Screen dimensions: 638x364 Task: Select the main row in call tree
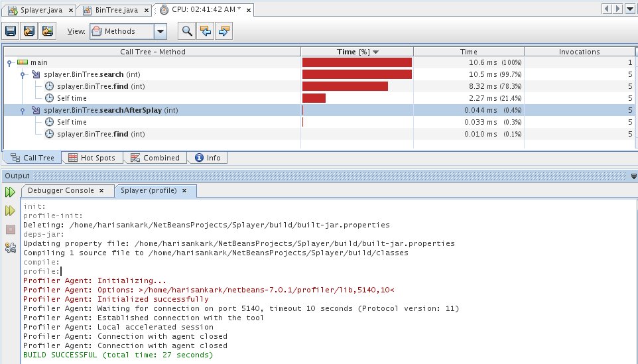pyautogui.click(x=320, y=62)
